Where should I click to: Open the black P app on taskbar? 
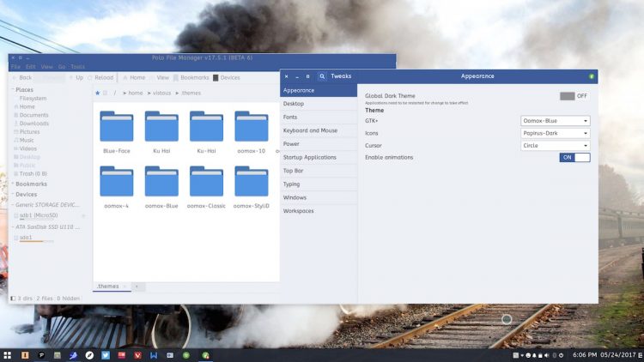(x=41, y=355)
